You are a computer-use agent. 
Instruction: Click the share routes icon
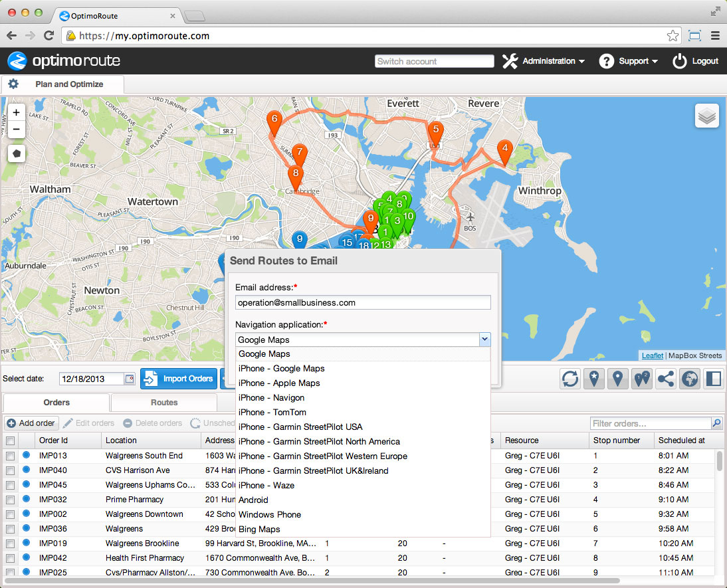coord(666,379)
